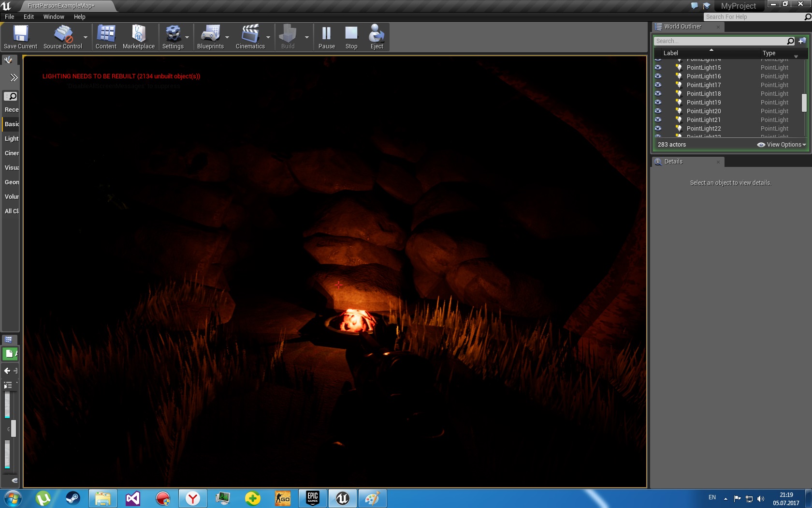This screenshot has height=508, width=812.
Task: Click the World Outliner vertical scrollbar thumb
Action: [x=804, y=103]
